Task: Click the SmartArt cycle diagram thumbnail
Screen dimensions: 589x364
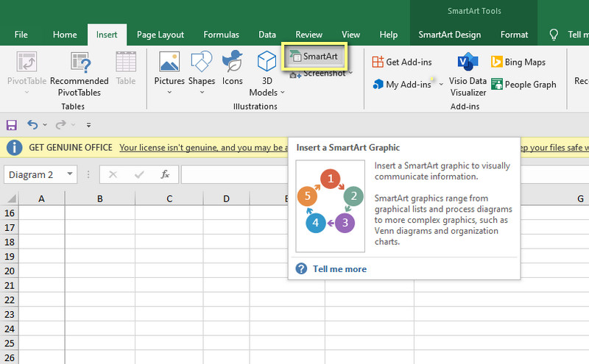Action: 330,206
